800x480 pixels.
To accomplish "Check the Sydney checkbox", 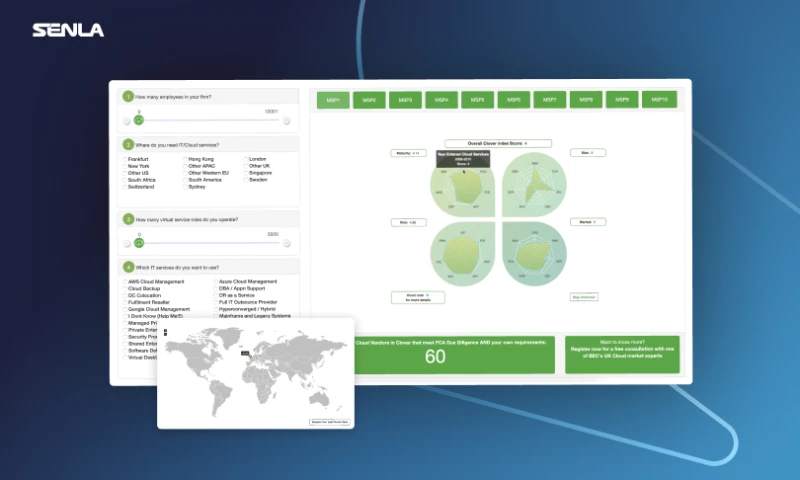I will tap(185, 187).
